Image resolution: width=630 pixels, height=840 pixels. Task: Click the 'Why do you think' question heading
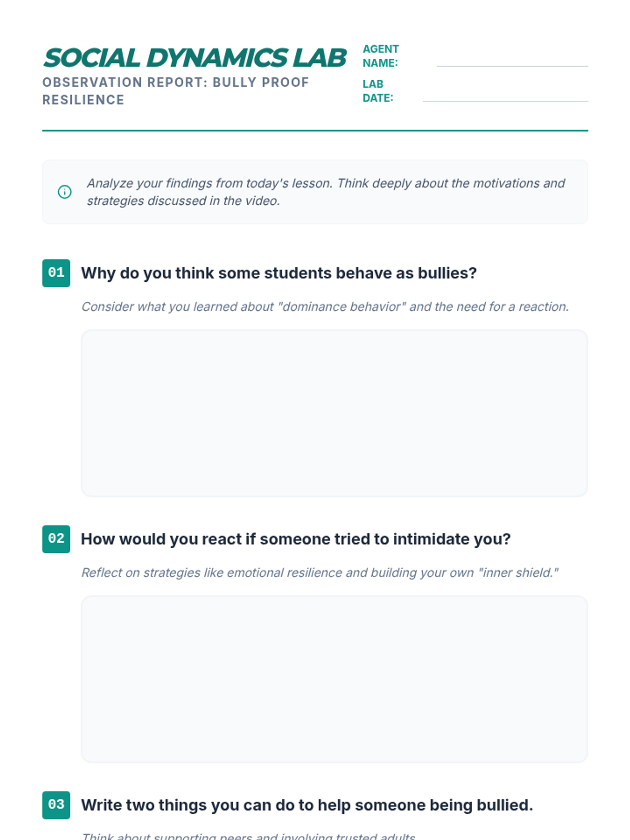(x=279, y=273)
